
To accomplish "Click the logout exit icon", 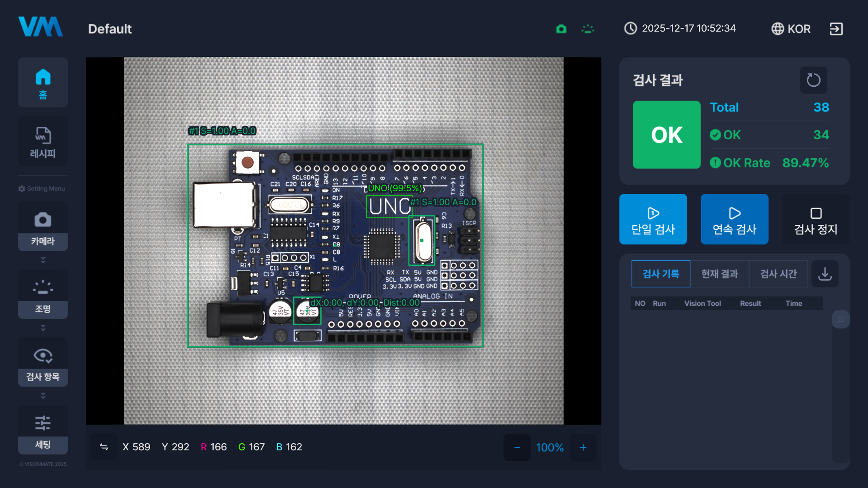I will (x=836, y=29).
